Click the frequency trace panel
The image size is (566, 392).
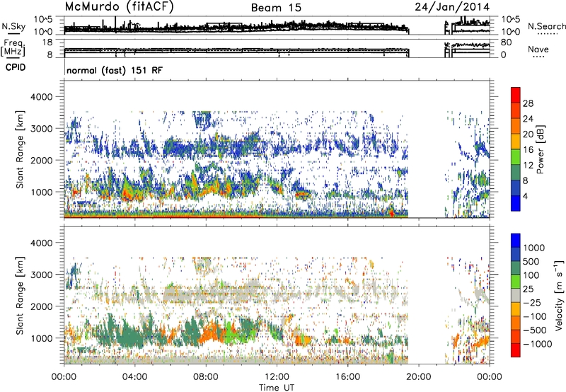point(277,48)
